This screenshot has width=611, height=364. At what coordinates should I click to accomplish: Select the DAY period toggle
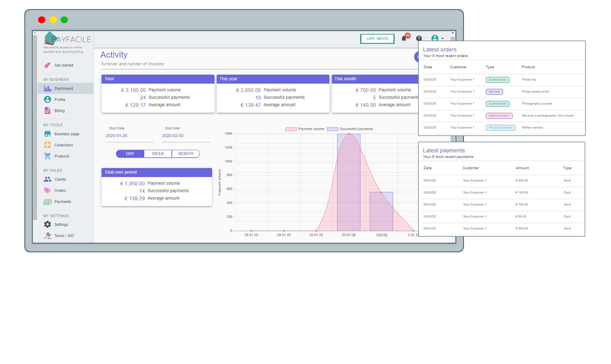point(130,154)
